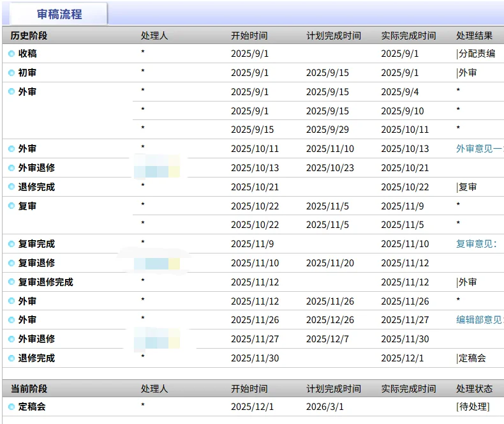This screenshot has width=504, height=424.
Task: Click bullet icon beside 复审 row
Action: coord(11,206)
